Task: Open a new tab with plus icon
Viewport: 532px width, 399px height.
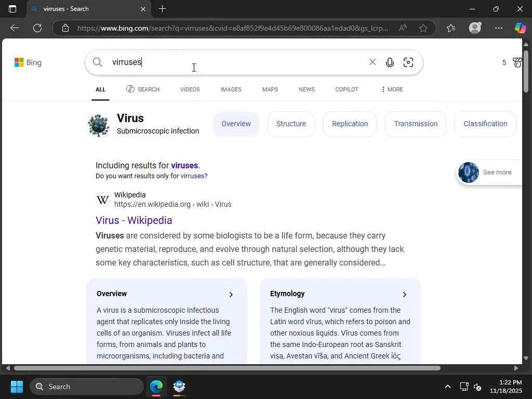Action: click(x=162, y=9)
